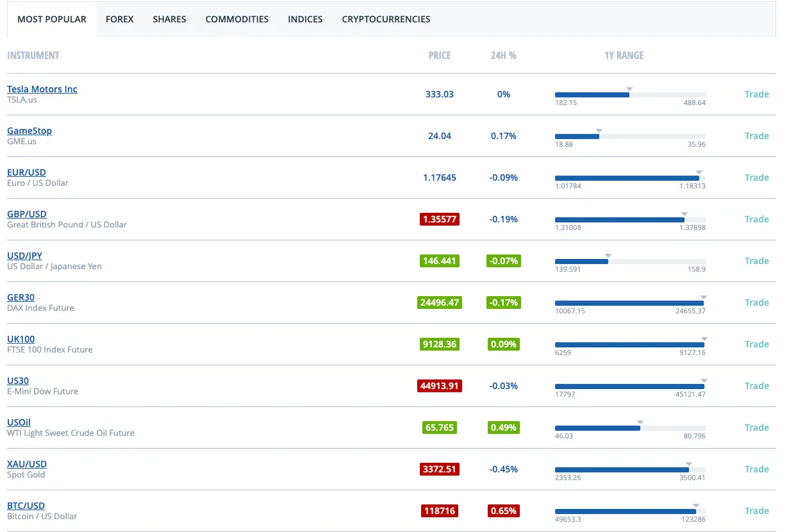Click Trade for USOil
Image resolution: width=789 pixels, height=532 pixels.
(x=756, y=428)
